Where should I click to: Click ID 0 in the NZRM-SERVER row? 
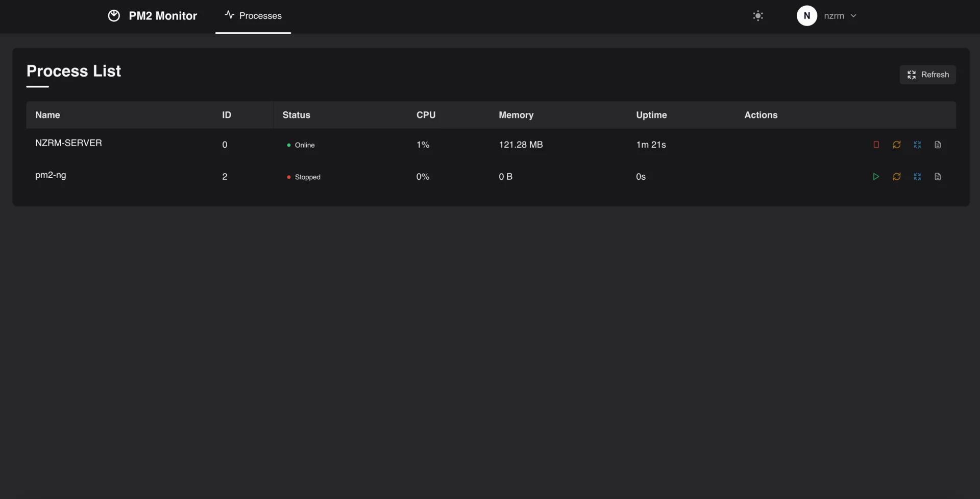pos(225,145)
